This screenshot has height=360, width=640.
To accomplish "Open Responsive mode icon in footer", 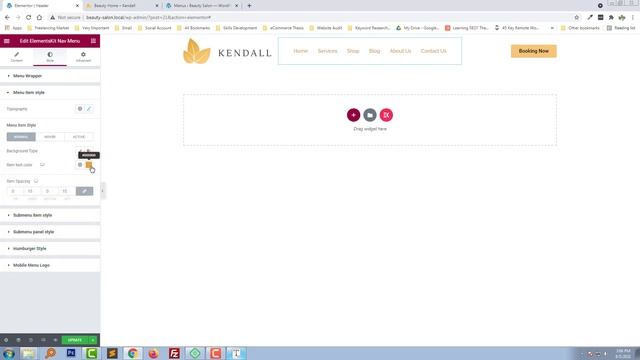I will [x=43, y=340].
